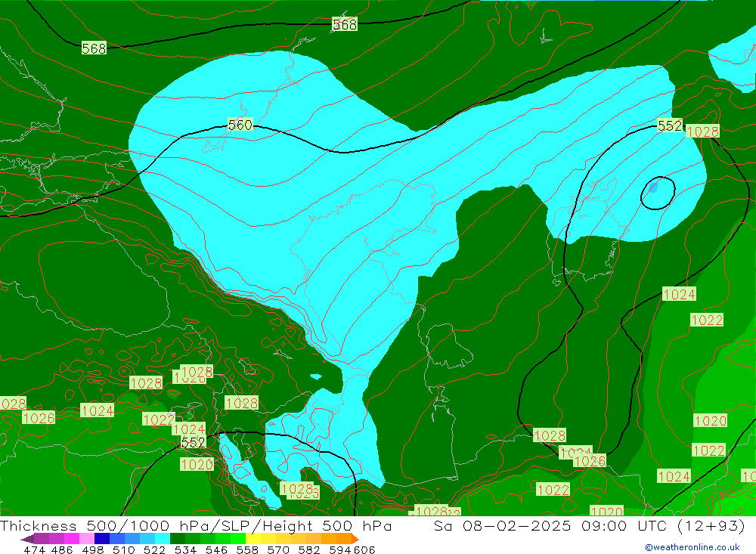The width and height of the screenshot is (756, 554).
Task: Click the 552 label beside the 1028 label
Action: (670, 126)
